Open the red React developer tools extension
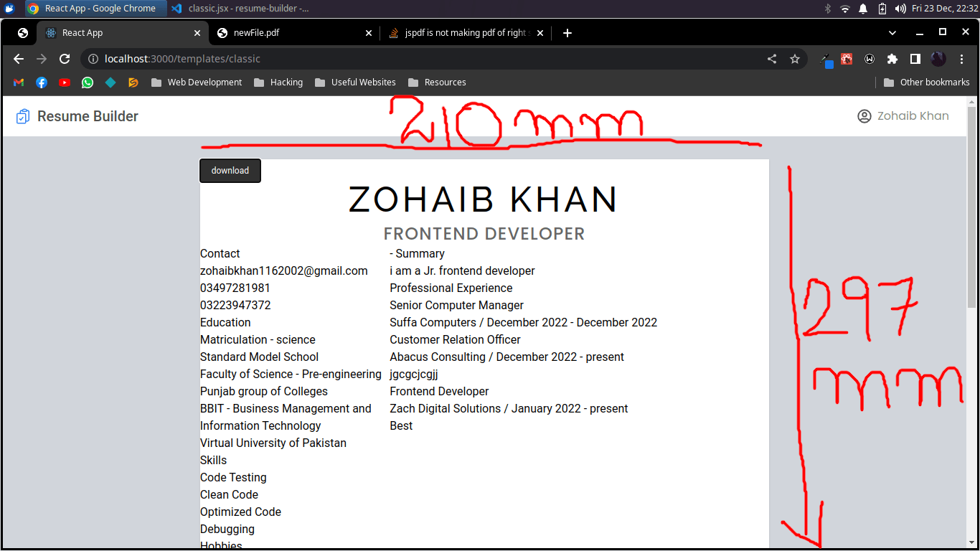The width and height of the screenshot is (980, 551). tap(847, 59)
